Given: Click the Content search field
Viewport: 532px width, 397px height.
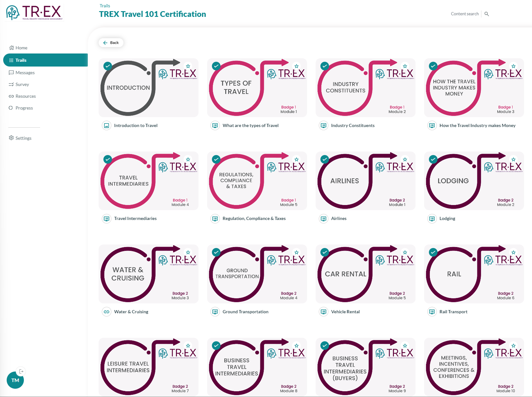Looking at the screenshot, I should (x=465, y=14).
